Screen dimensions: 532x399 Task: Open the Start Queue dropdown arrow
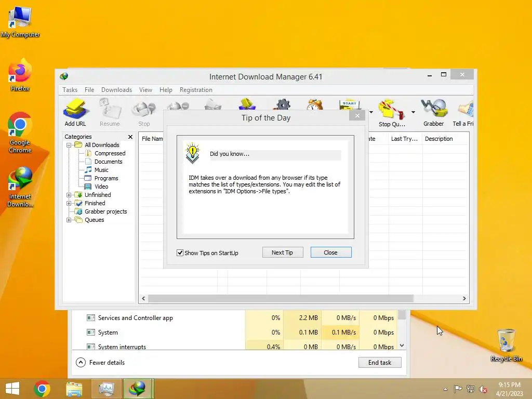click(x=371, y=112)
